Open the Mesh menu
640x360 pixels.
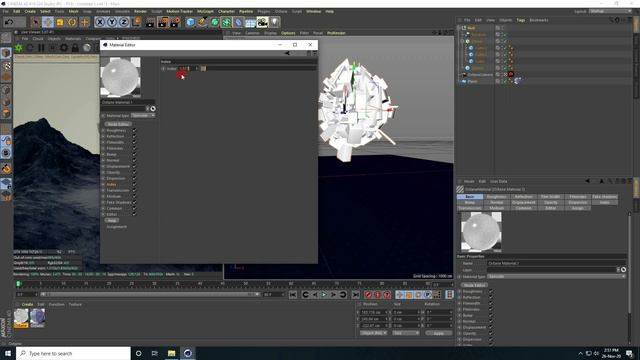pyautogui.click(x=73, y=11)
